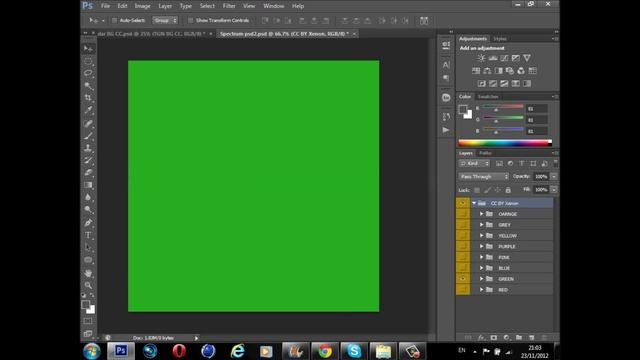Open the Fill slider dropdown arrow

(554, 190)
